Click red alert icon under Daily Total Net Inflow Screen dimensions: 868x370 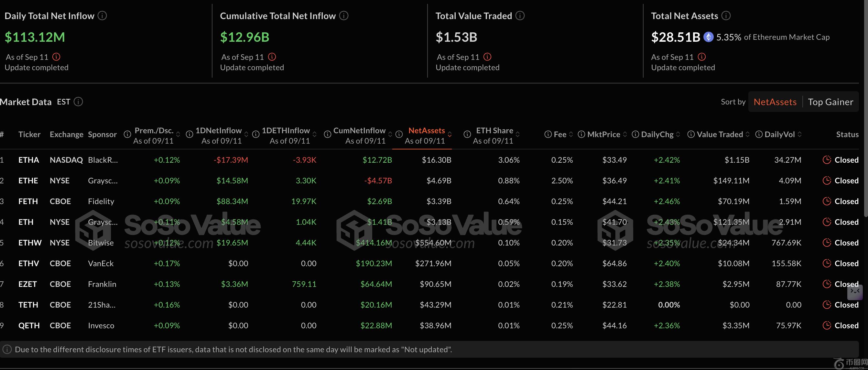[x=56, y=57]
